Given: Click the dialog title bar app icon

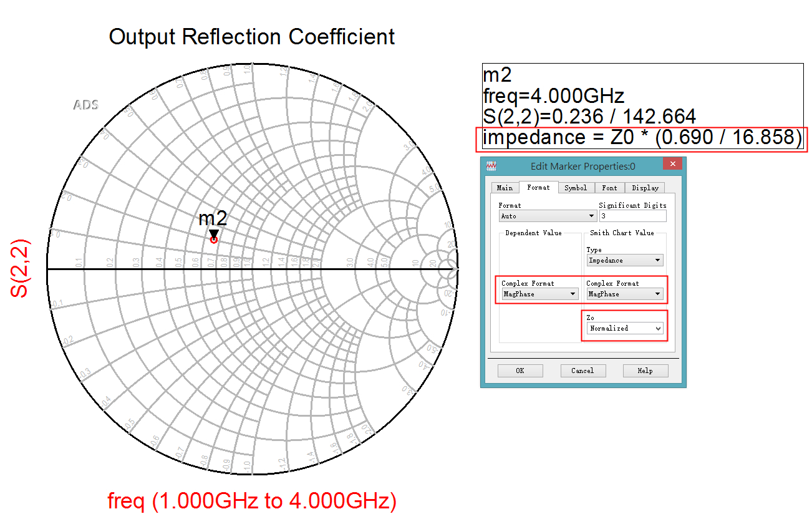Looking at the screenshot, I should (x=491, y=166).
